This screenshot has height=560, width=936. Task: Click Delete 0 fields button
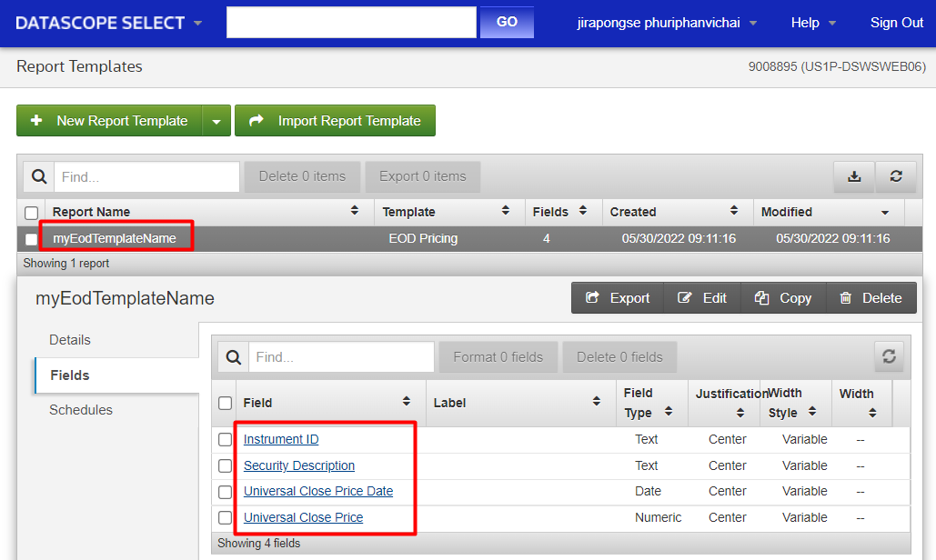tap(619, 357)
